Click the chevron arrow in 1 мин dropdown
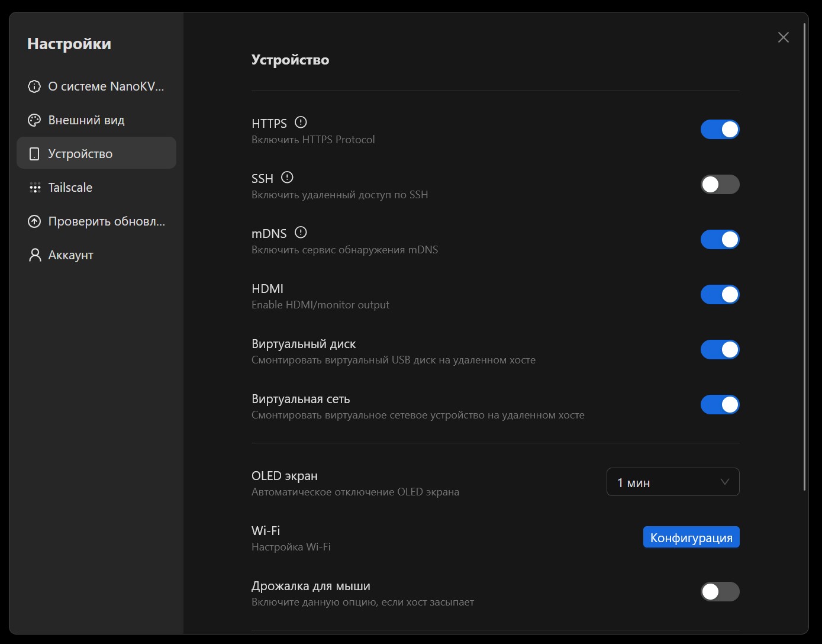This screenshot has height=644, width=822. tap(724, 482)
